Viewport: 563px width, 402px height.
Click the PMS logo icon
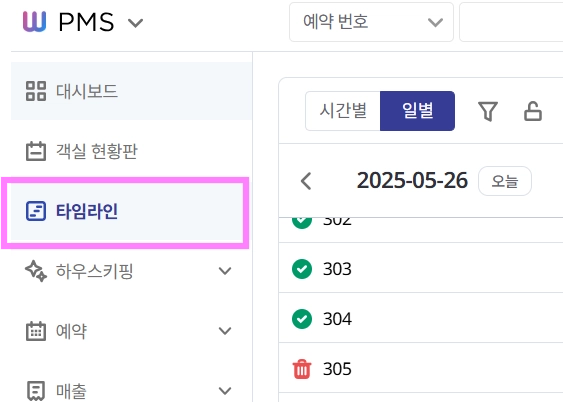pyautogui.click(x=34, y=22)
